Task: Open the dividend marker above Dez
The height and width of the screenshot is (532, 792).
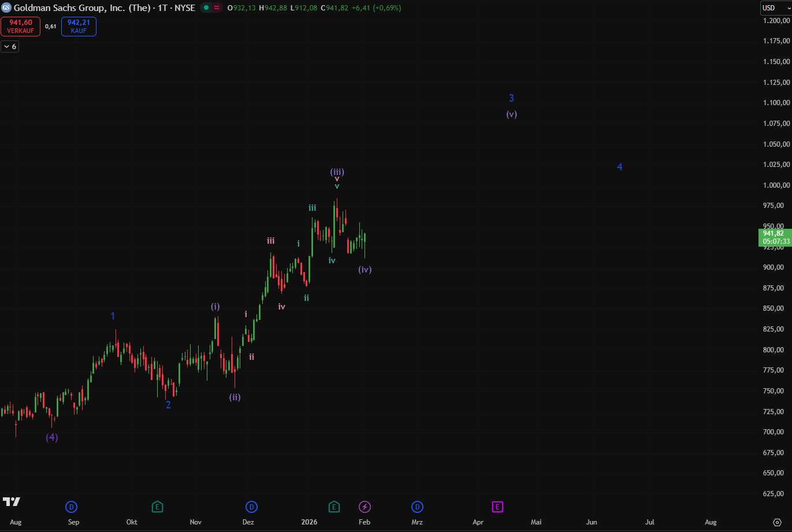Action: point(251,507)
